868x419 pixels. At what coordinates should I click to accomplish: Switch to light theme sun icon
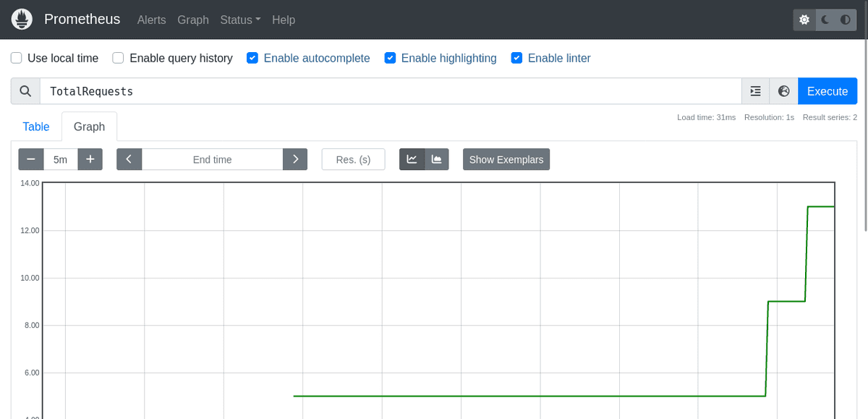[804, 20]
